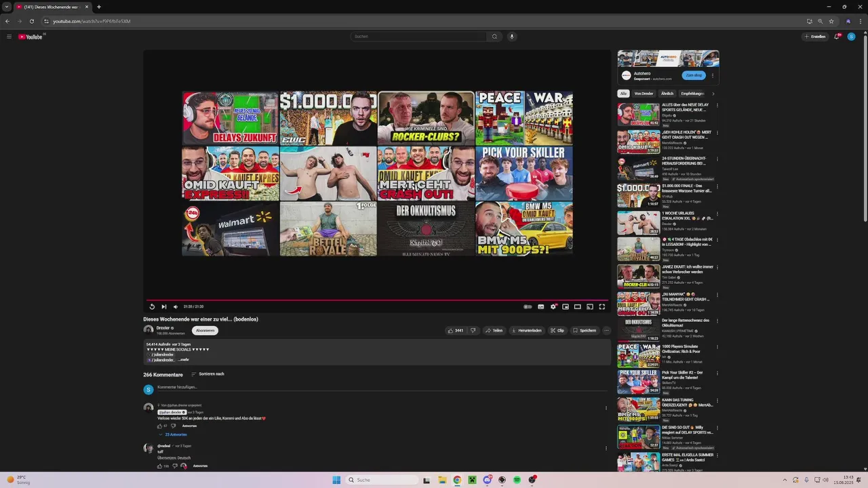Click the 'Kommentar hinzufügen' input field
The image size is (868, 488).
[382, 387]
